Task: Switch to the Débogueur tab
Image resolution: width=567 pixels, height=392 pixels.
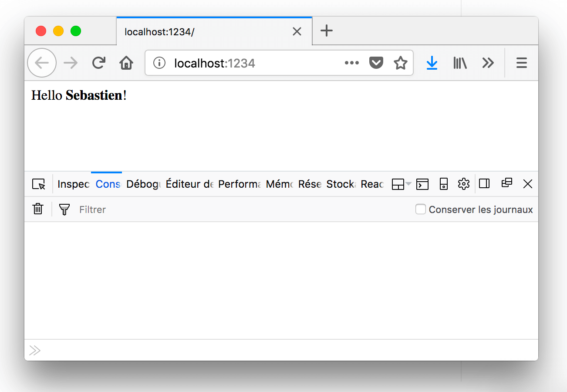Action: pyautogui.click(x=143, y=184)
